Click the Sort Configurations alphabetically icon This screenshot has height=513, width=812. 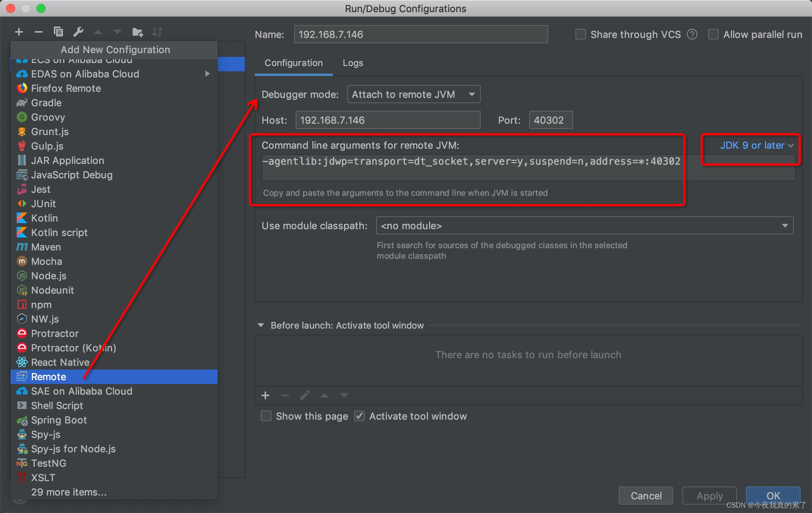pos(157,32)
